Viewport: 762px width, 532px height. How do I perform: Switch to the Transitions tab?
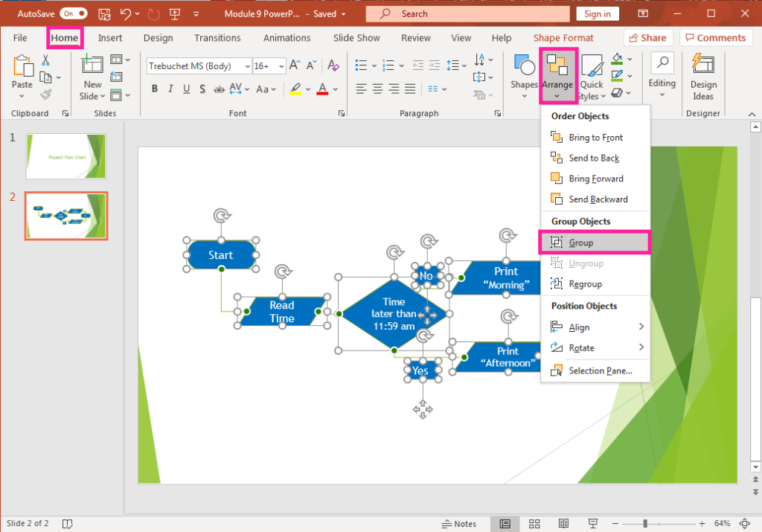[217, 38]
